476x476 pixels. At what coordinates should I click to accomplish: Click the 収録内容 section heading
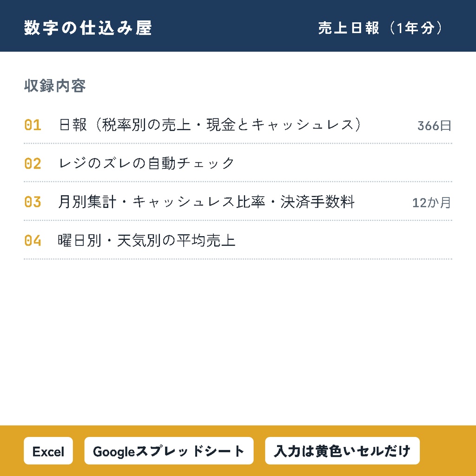click(55, 86)
